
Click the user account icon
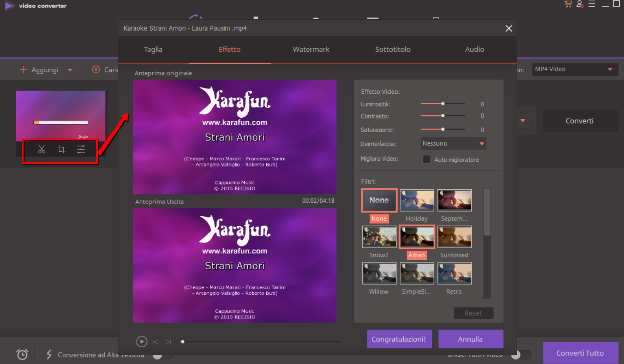pos(580,4)
